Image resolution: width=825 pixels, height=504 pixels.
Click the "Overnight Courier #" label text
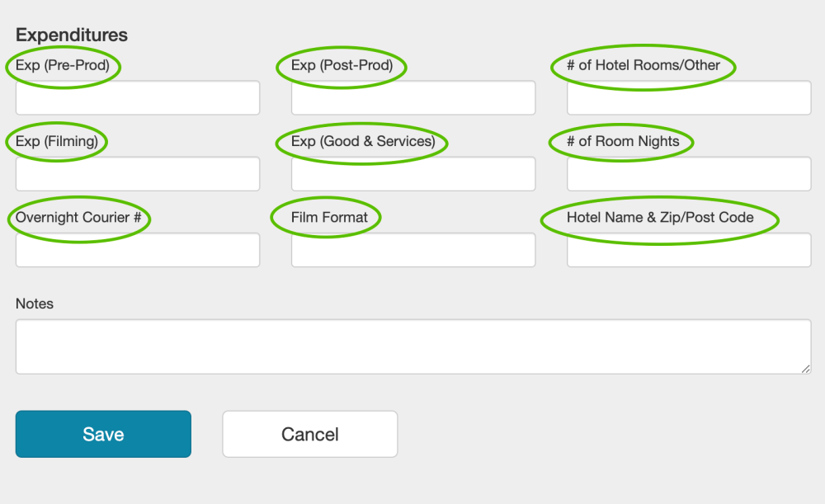(78, 218)
